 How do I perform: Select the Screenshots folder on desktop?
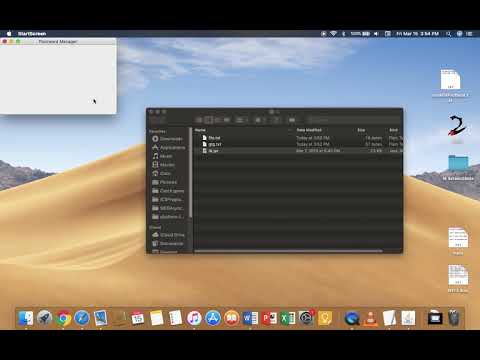coord(458,168)
